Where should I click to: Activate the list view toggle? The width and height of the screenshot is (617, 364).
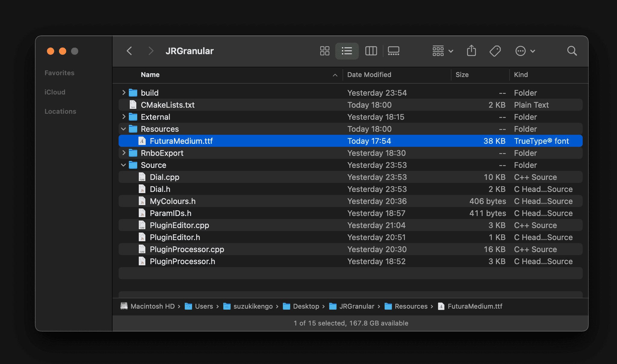pos(347,51)
